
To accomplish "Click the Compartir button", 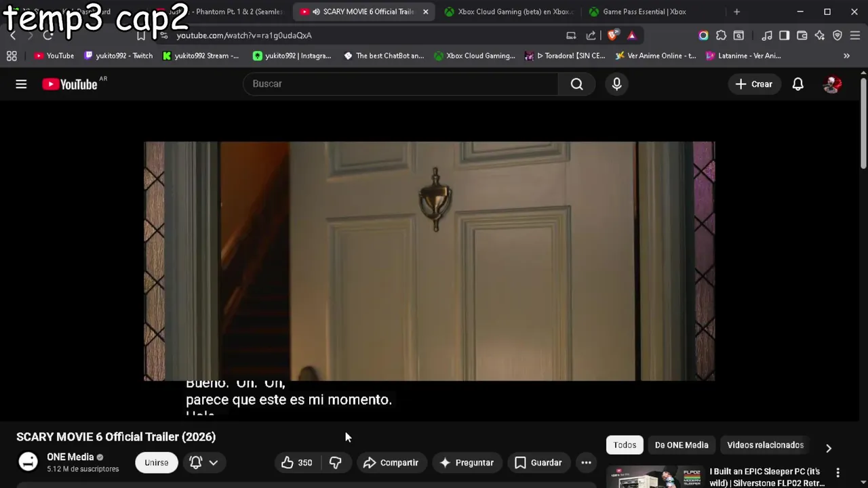I will tap(391, 462).
